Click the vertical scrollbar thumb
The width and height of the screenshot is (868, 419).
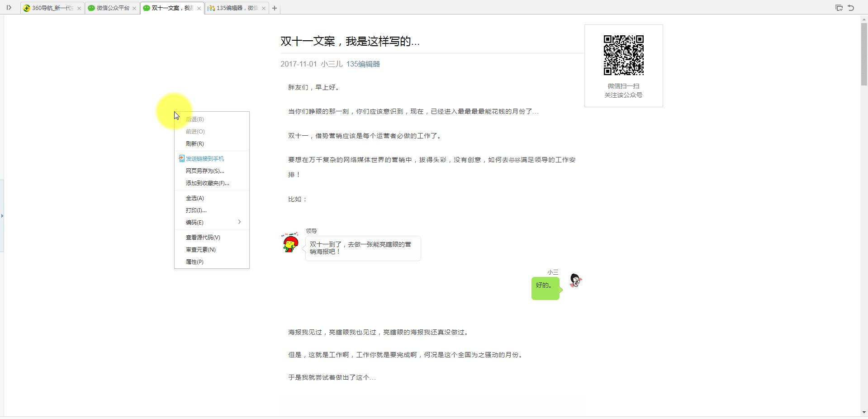pos(864,54)
